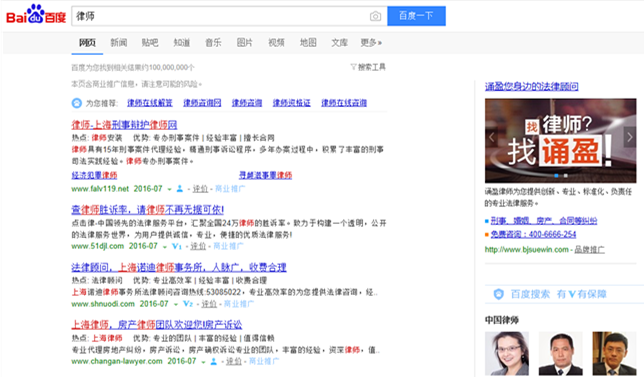The image size is (644, 377).
Task: Click the search input containing 律师
Action: tap(220, 16)
